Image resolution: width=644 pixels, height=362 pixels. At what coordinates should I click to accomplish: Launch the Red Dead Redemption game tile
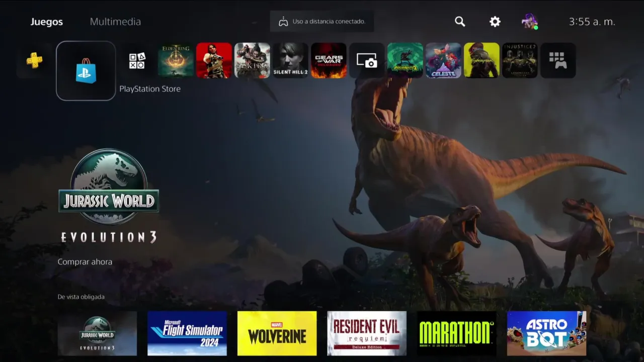pyautogui.click(x=214, y=60)
